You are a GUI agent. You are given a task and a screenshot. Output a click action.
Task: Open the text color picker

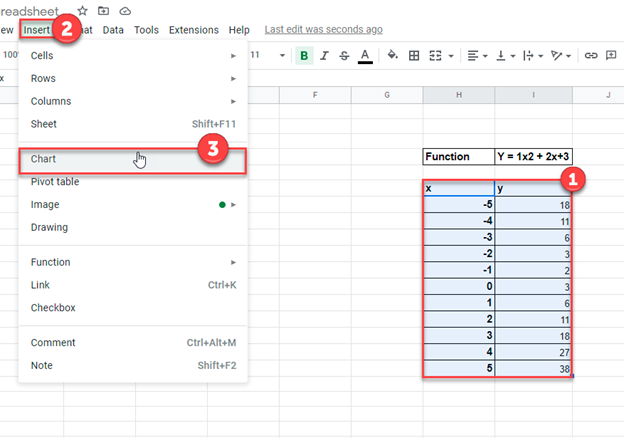[365, 55]
